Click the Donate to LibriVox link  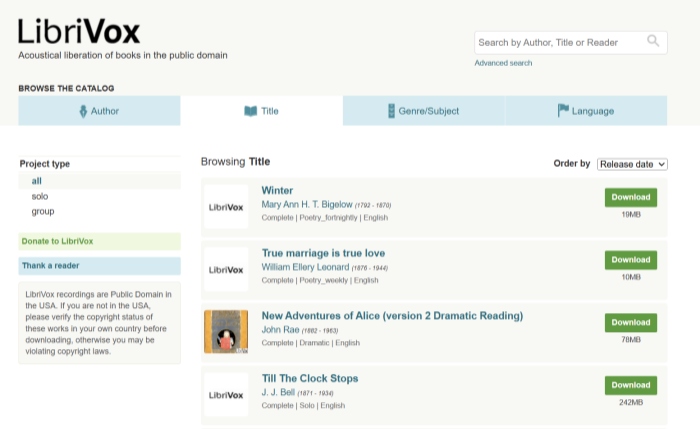tap(57, 242)
